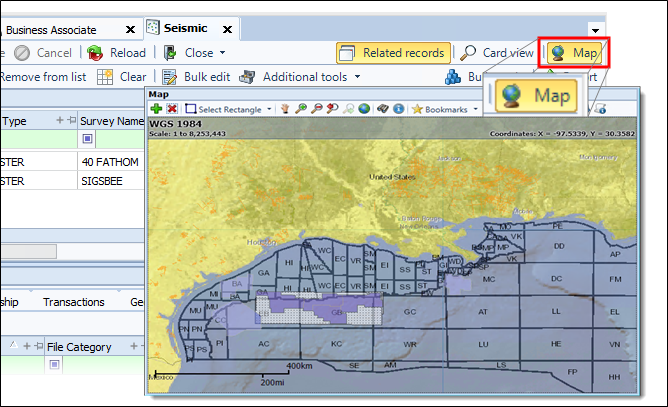This screenshot has width=668, height=407.
Task: Switch to the Business Associate tab
Action: [x=51, y=30]
